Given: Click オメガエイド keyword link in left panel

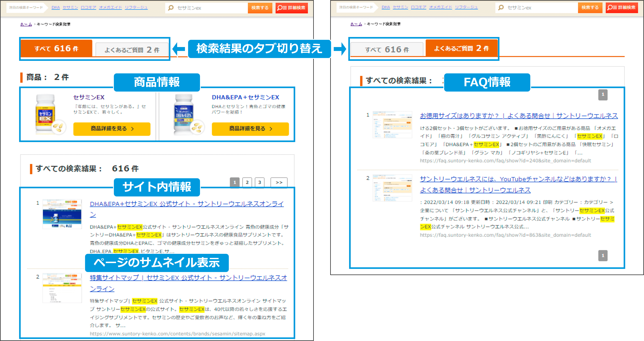Looking at the screenshot, I should [110, 8].
